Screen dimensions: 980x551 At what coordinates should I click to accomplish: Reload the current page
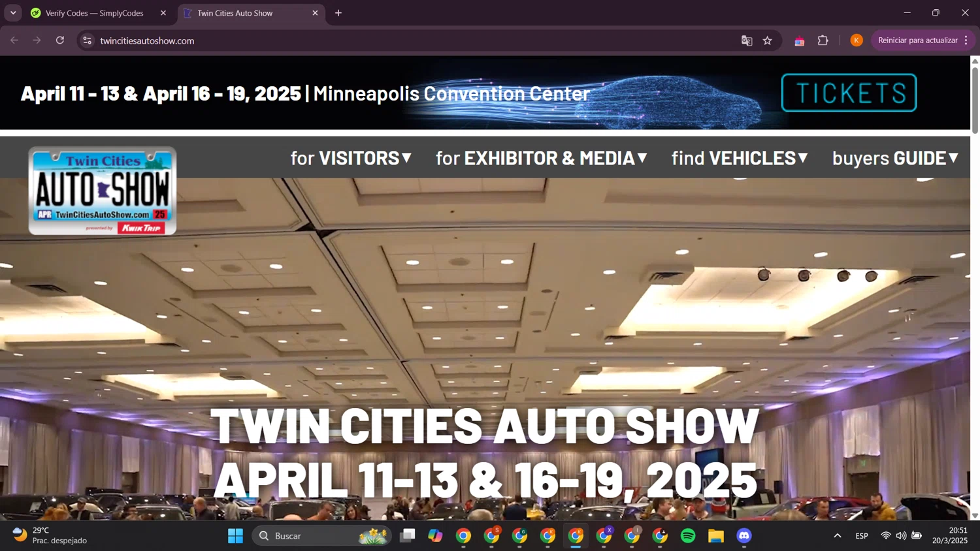click(x=60, y=40)
